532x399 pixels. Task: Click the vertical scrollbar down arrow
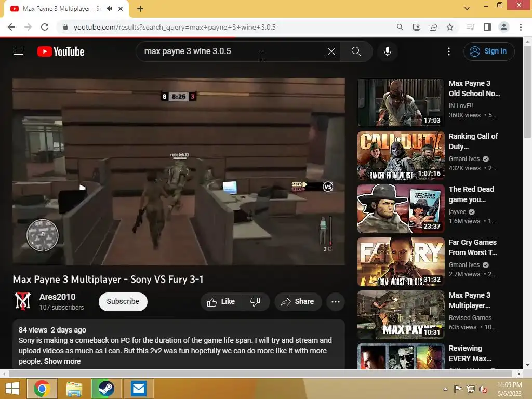[x=527, y=365]
